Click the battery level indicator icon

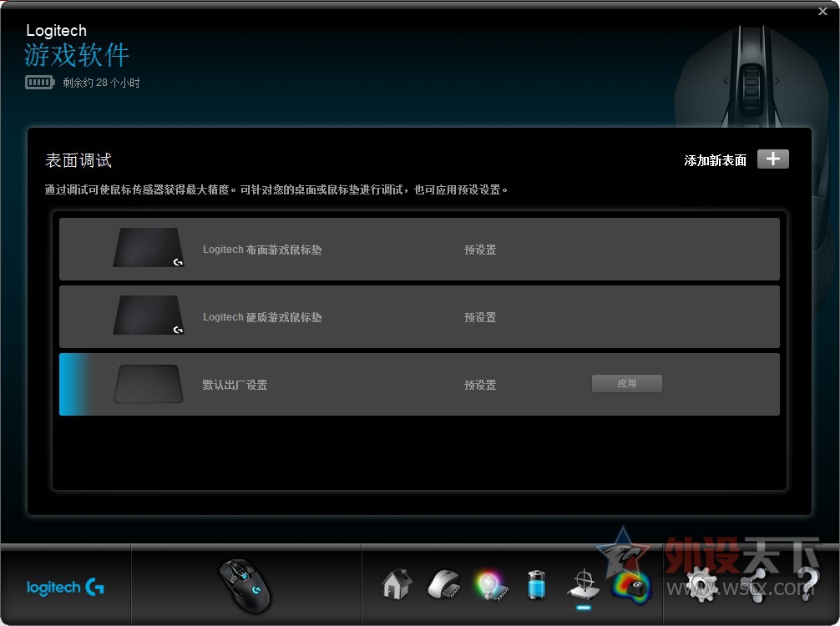click(39, 83)
